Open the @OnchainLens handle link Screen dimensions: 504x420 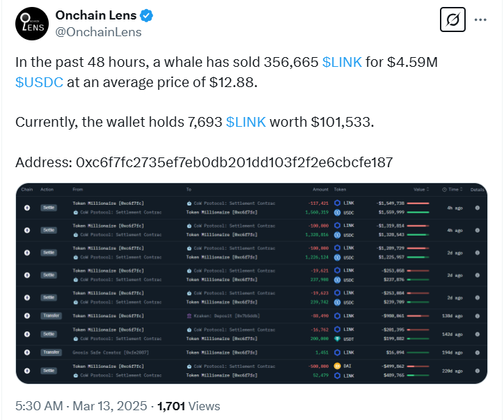[98, 32]
